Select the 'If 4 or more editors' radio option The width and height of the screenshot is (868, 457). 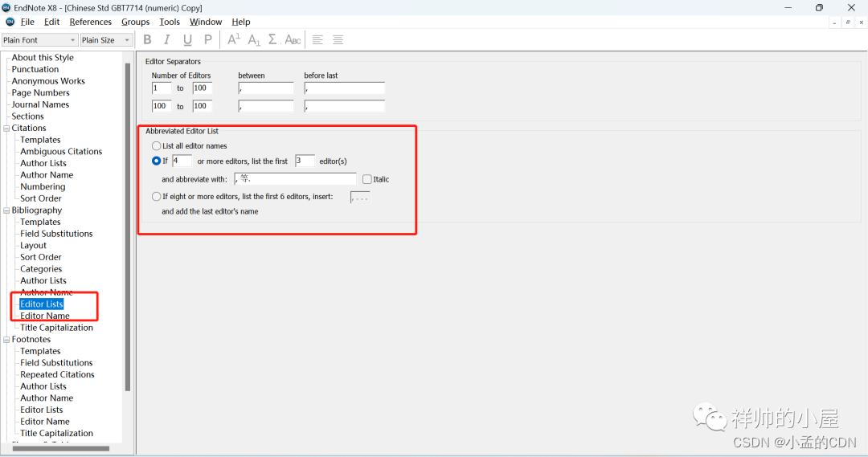coord(156,161)
